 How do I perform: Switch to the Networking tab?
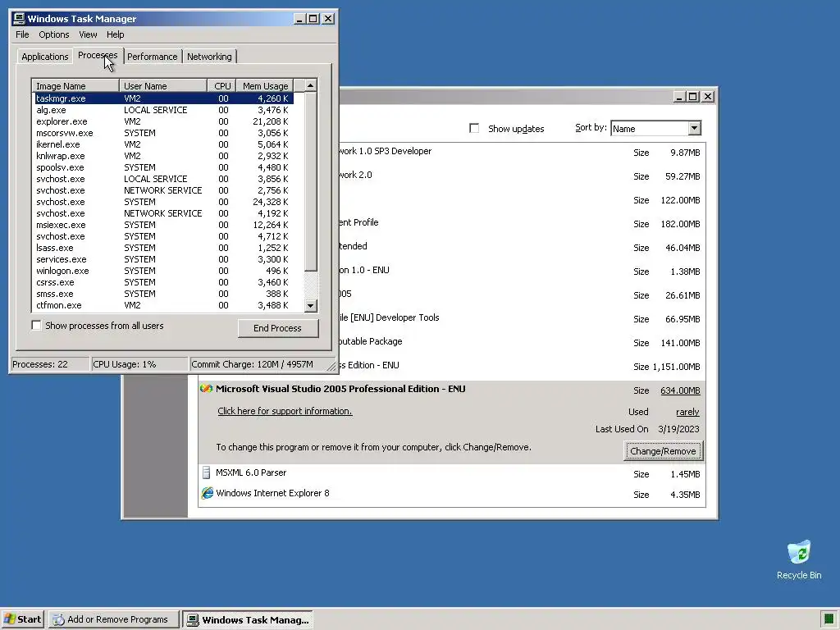click(209, 57)
